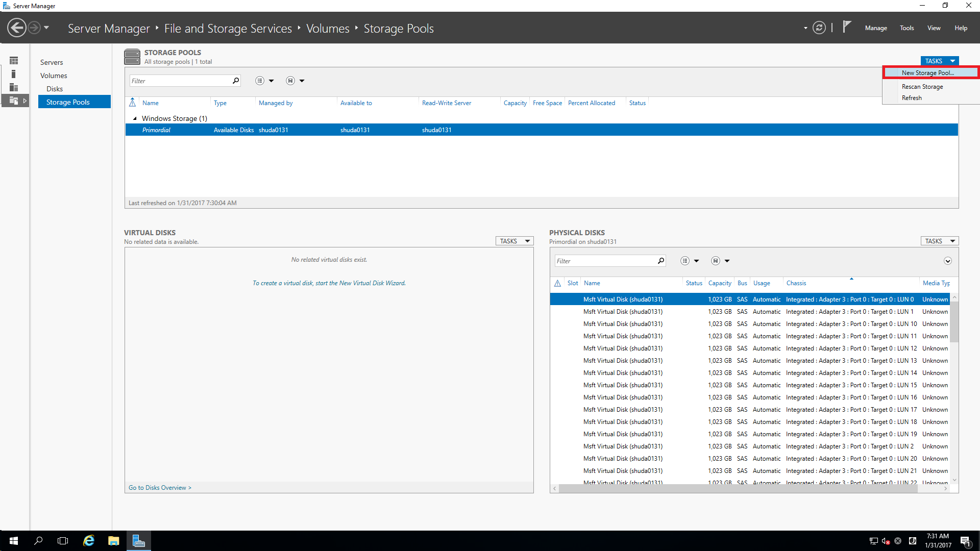
Task: Choose Refresh from Tasks menu
Action: click(x=912, y=98)
